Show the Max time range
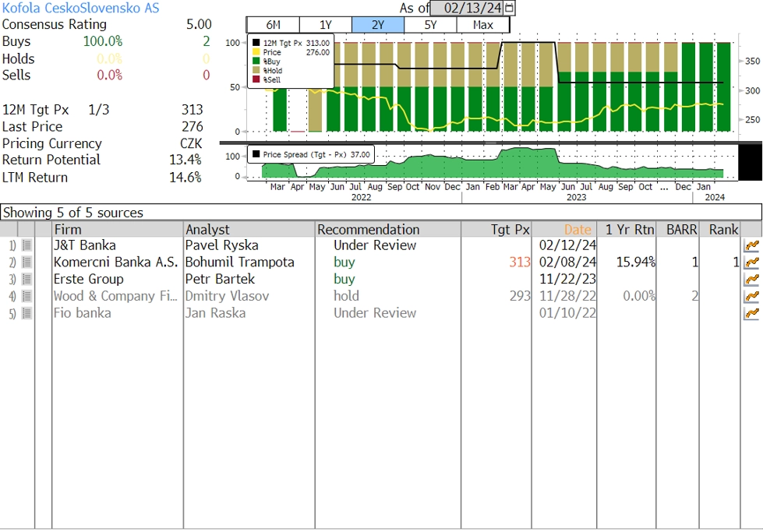This screenshot has height=532, width=763. (482, 25)
